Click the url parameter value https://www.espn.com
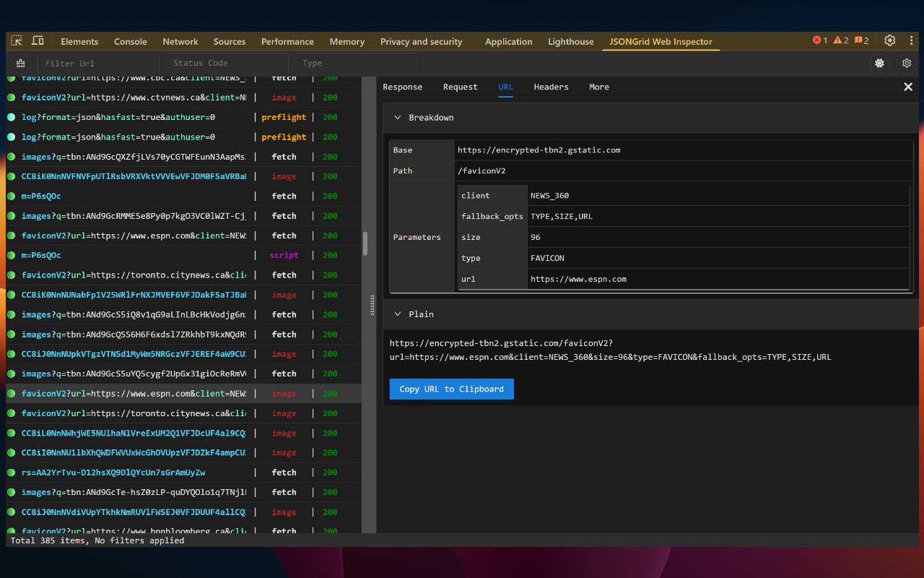The image size is (924, 578). [578, 279]
